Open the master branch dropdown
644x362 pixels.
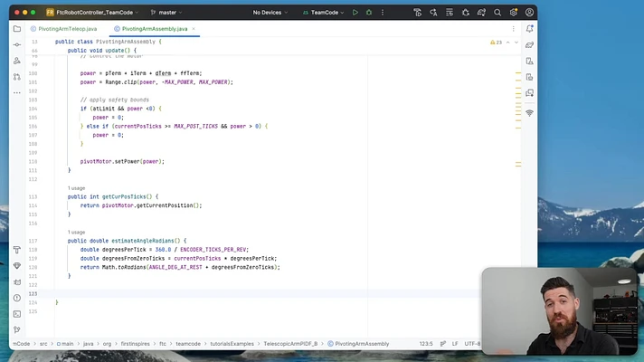[166, 13]
